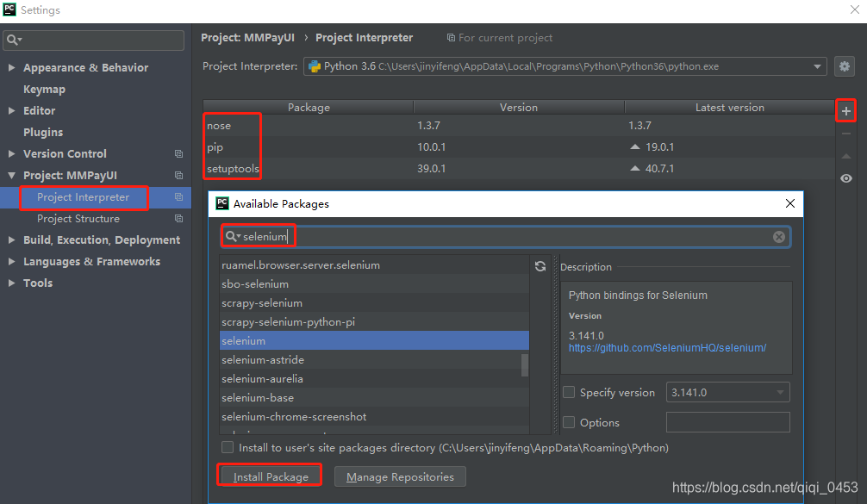Click pip upgrade available arrow indicator
The height and width of the screenshot is (504, 867).
pos(635,147)
